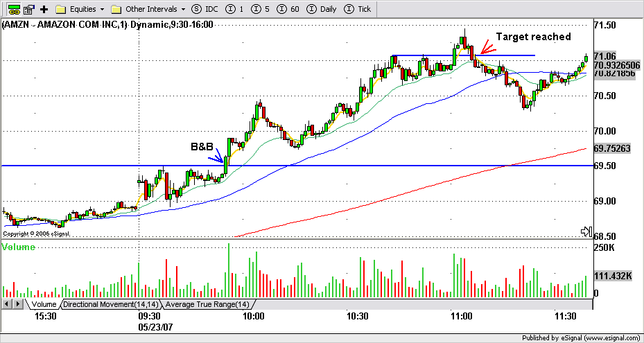Switch to Tick interval

coord(357,8)
